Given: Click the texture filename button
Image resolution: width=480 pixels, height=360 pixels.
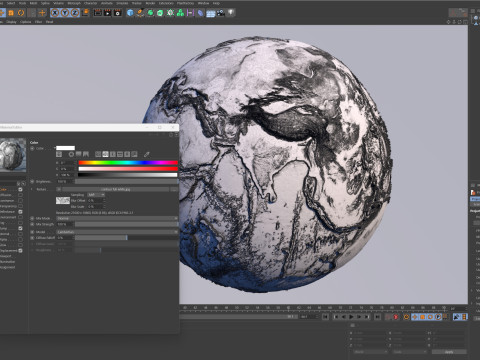Looking at the screenshot, I should pos(115,189).
